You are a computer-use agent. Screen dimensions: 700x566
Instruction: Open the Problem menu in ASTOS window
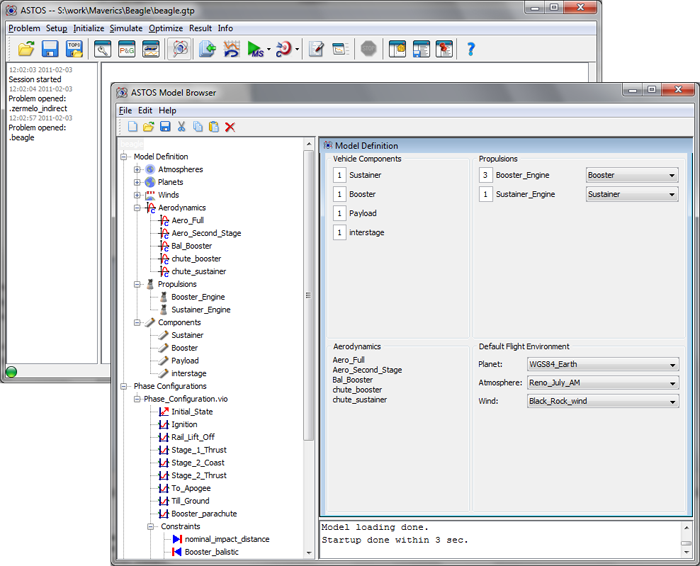pyautogui.click(x=24, y=28)
